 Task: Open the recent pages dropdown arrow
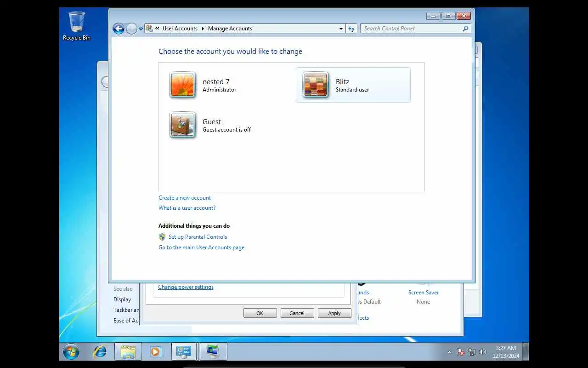tap(141, 29)
